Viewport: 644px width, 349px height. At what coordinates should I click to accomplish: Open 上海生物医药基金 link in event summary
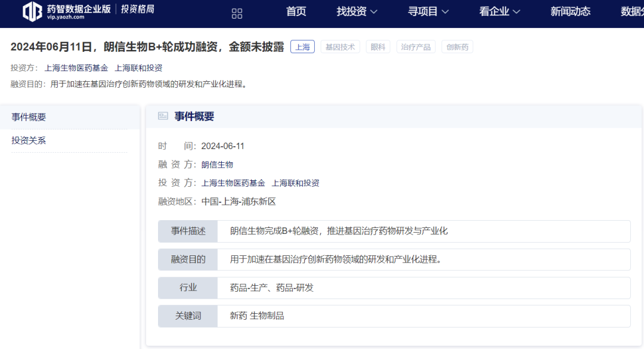(x=233, y=183)
